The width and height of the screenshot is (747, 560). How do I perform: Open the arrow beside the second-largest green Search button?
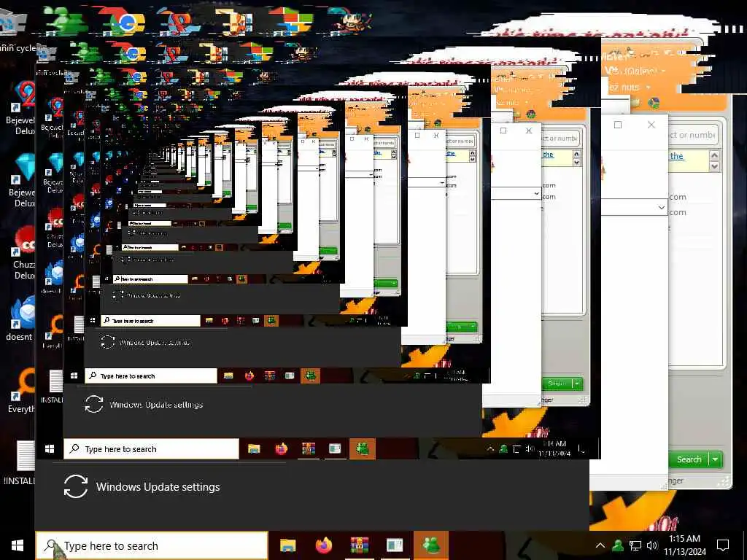(578, 384)
